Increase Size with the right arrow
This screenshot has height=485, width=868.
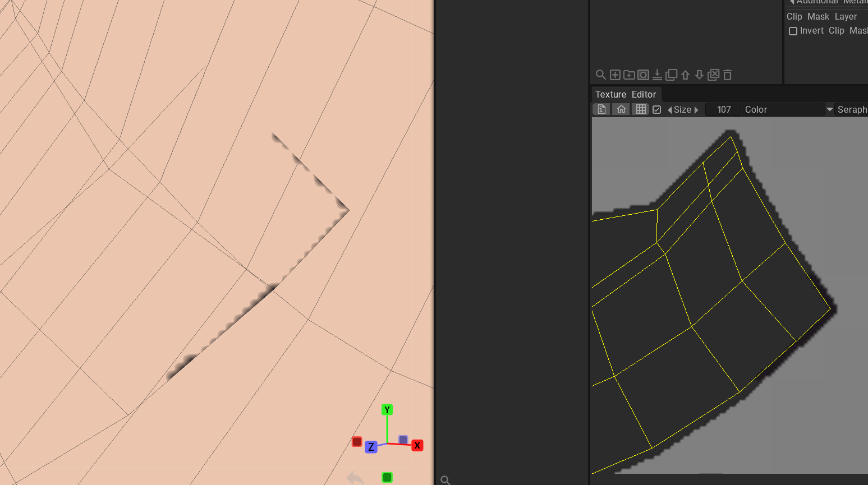coord(696,110)
